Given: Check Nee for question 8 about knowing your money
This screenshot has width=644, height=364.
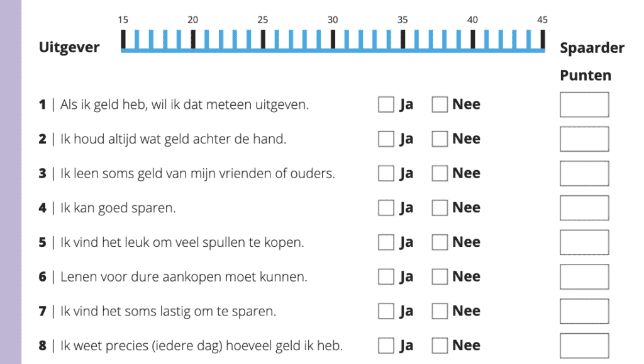Looking at the screenshot, I should (x=440, y=345).
